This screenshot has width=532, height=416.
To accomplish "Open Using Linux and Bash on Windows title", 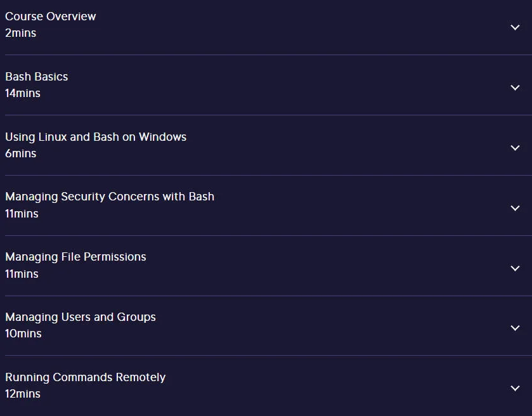I will coord(96,137).
